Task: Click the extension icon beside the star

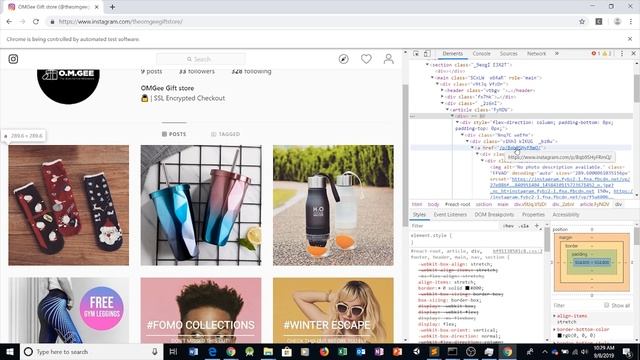Action: tap(599, 22)
